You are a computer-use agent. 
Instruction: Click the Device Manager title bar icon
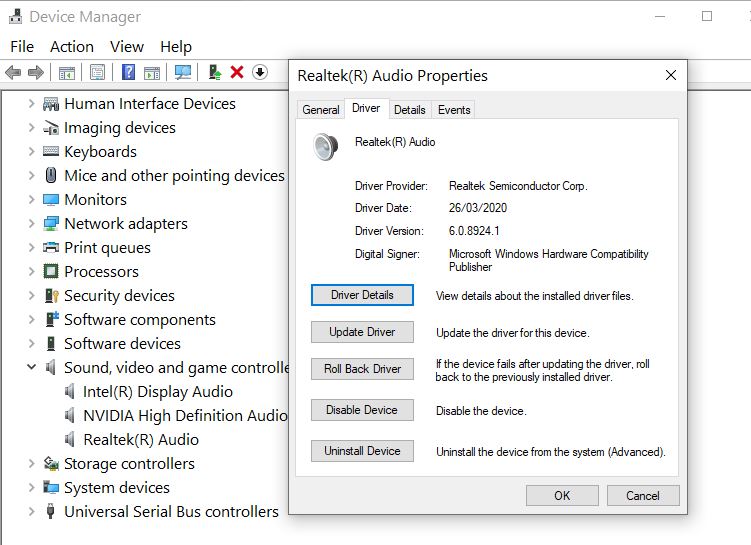click(x=15, y=16)
